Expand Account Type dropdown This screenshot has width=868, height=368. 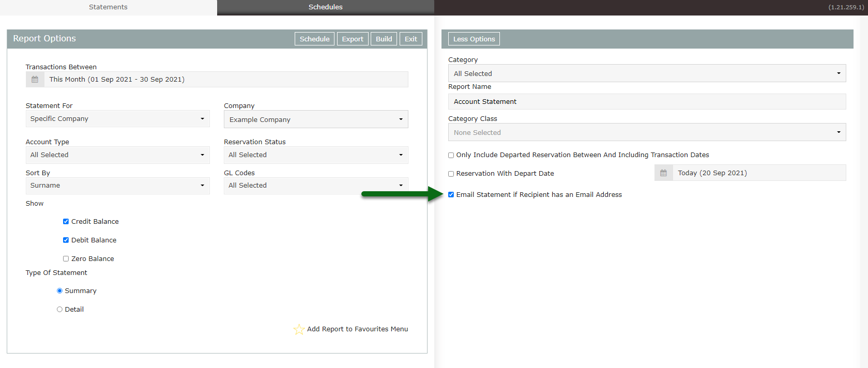(x=118, y=155)
